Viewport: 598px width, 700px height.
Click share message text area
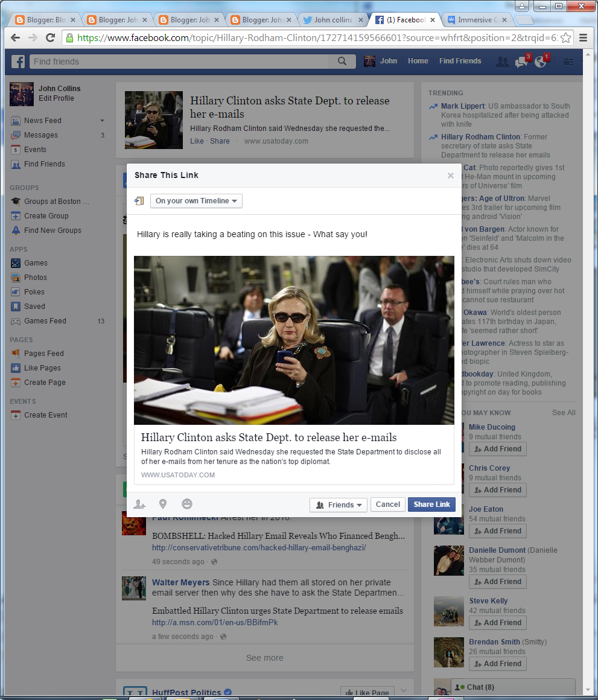(294, 234)
